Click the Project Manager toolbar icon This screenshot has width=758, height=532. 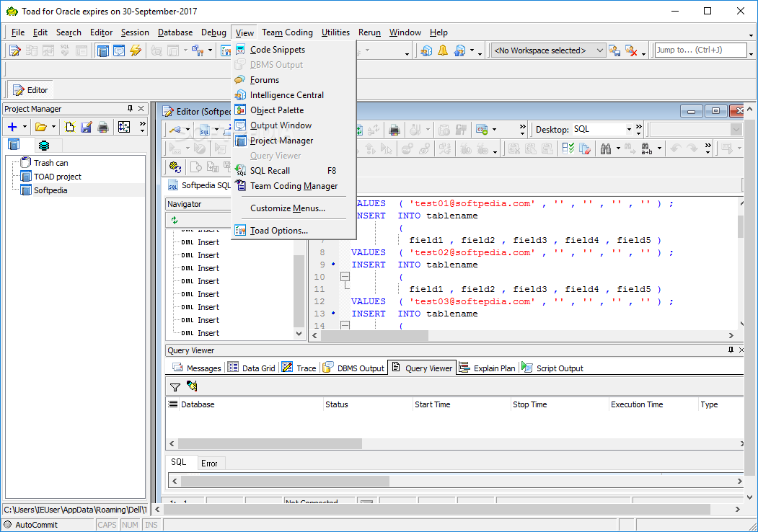(x=102, y=50)
